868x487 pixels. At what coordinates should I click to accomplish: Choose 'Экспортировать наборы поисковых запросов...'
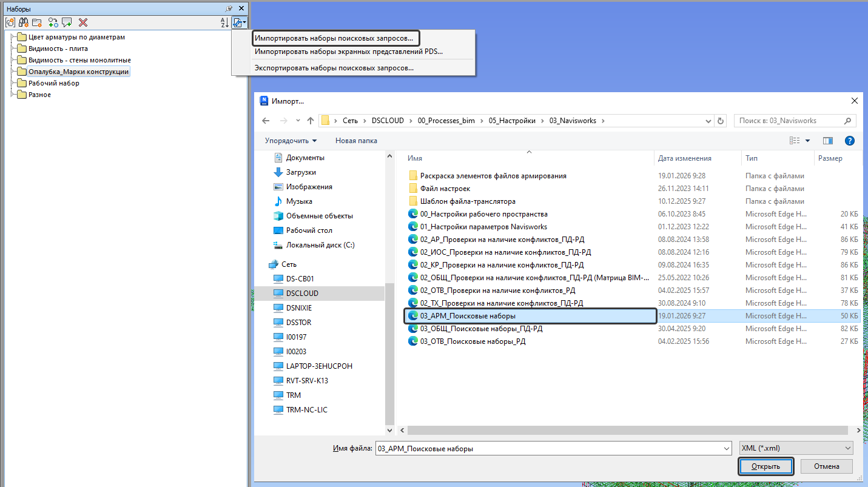coord(334,68)
